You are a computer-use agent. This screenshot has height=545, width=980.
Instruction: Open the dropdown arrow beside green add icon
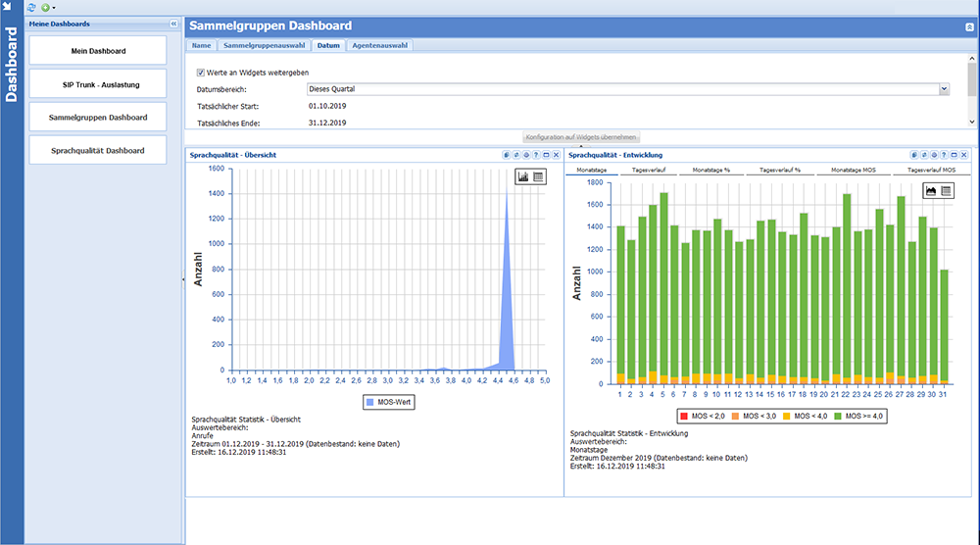[x=54, y=8]
